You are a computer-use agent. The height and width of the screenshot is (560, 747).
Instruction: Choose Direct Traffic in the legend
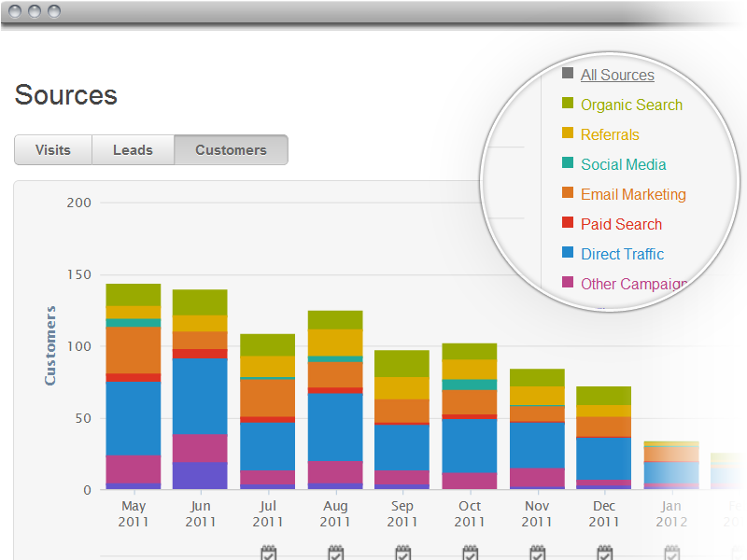(622, 254)
